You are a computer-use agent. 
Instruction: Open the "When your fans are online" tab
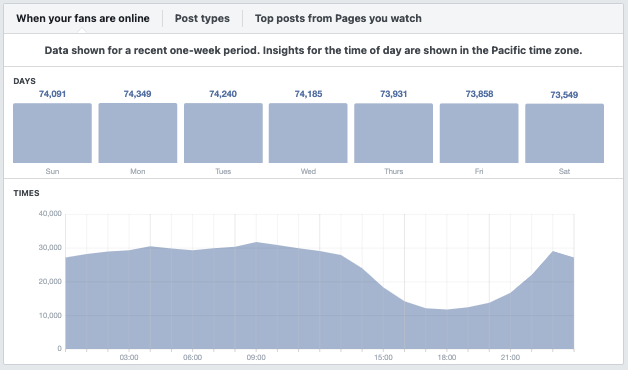point(83,18)
